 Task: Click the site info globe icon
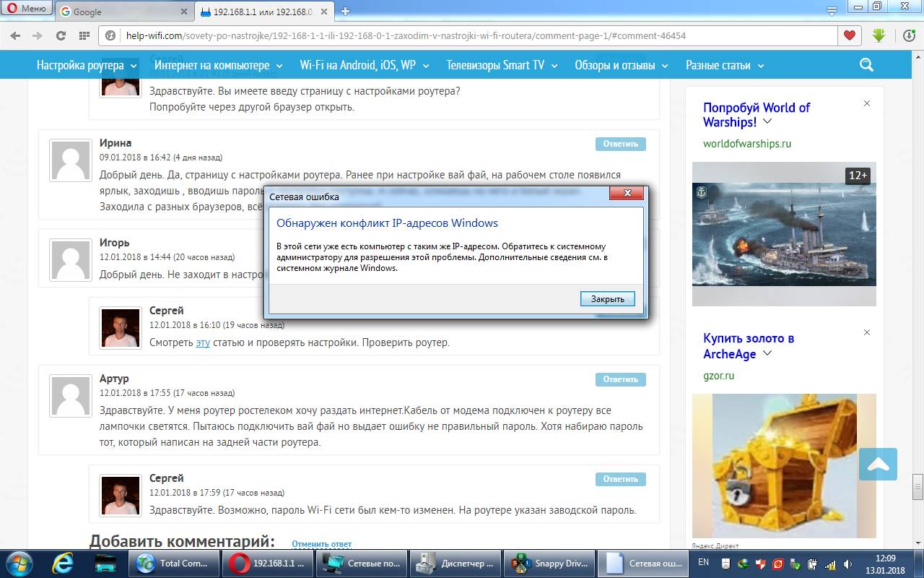112,35
